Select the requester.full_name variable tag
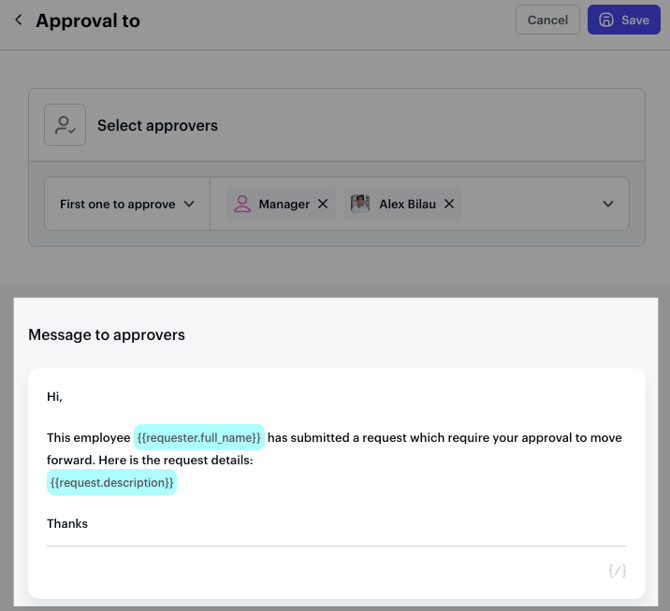Image resolution: width=670 pixels, height=611 pixels. pyautogui.click(x=199, y=438)
